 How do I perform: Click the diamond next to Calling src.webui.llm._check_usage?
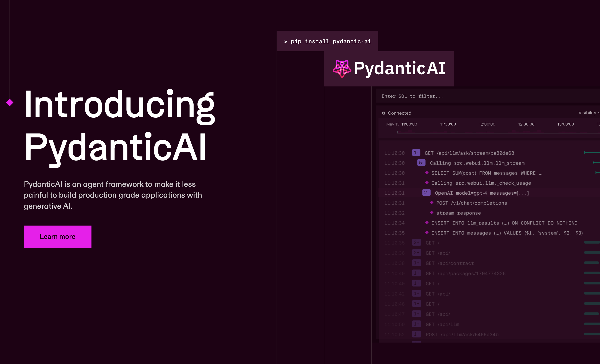tap(427, 183)
